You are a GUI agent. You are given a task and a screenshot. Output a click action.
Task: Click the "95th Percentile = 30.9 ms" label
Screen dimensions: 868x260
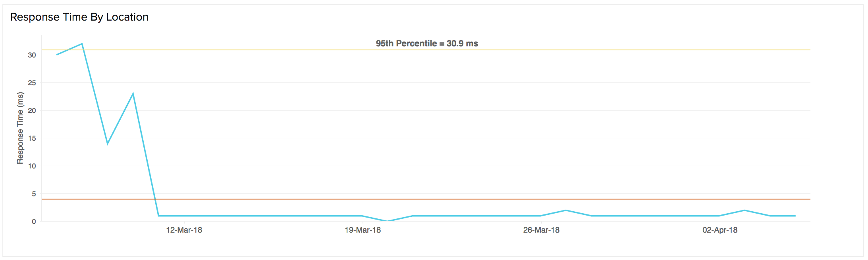pos(427,44)
